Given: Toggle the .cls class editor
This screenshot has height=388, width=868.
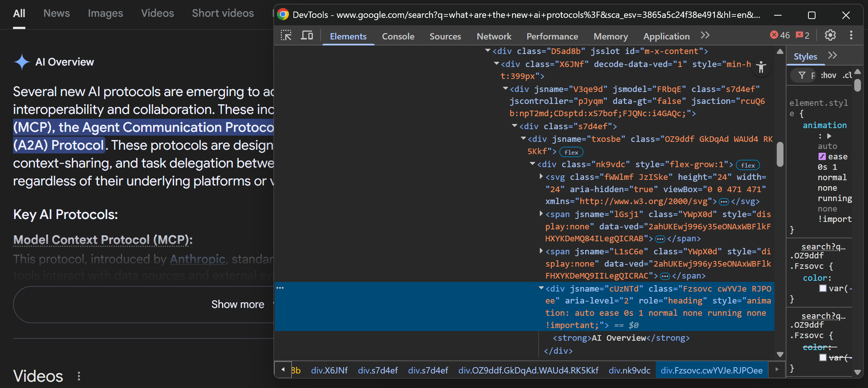Looking at the screenshot, I should (x=847, y=76).
